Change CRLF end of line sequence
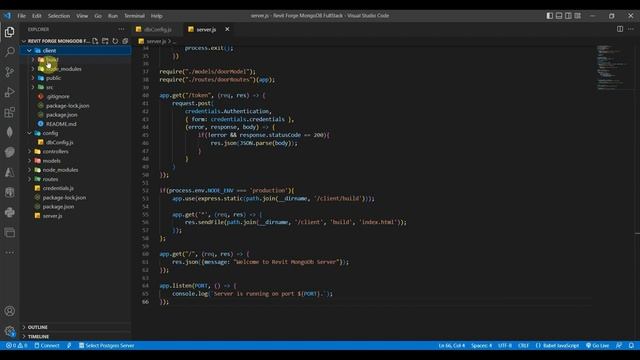Screen dimensions: 640x360 click(523, 345)
